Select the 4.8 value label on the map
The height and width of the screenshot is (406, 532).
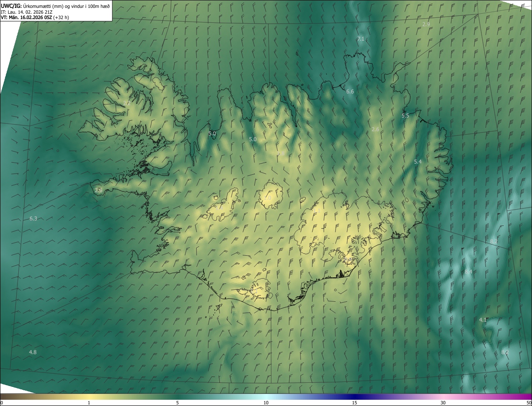coord(32,352)
